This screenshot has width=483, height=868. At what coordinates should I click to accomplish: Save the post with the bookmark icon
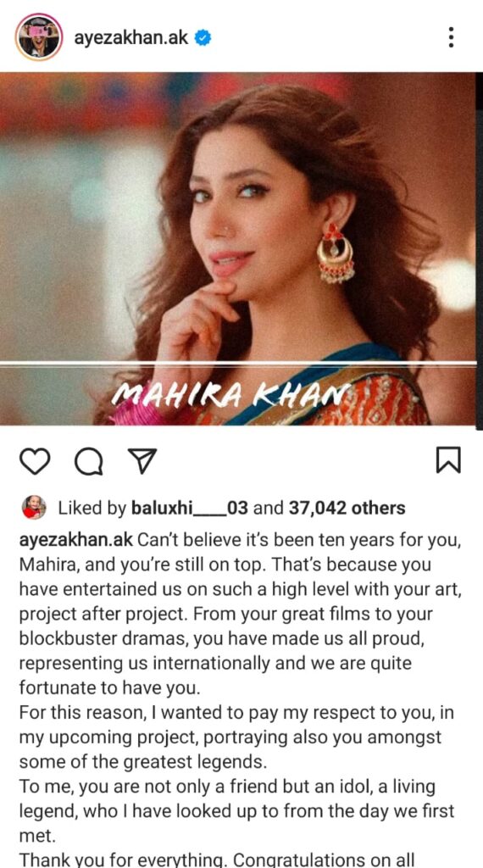(448, 460)
